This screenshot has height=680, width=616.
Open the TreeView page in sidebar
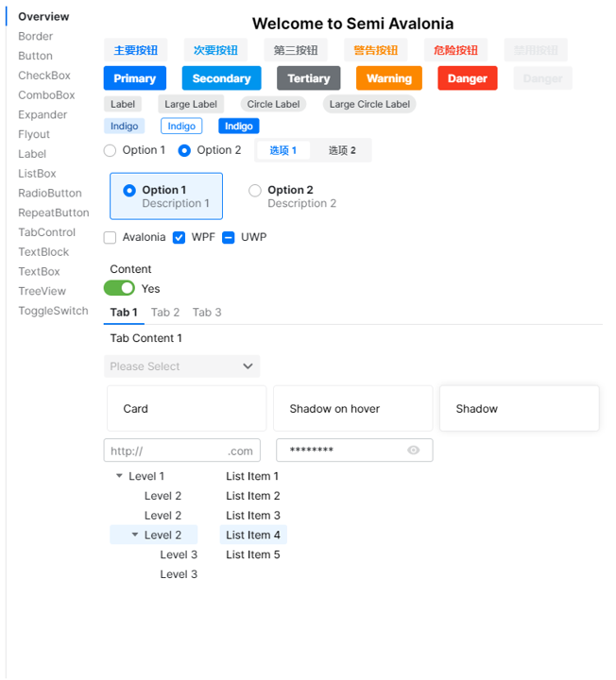[42, 291]
